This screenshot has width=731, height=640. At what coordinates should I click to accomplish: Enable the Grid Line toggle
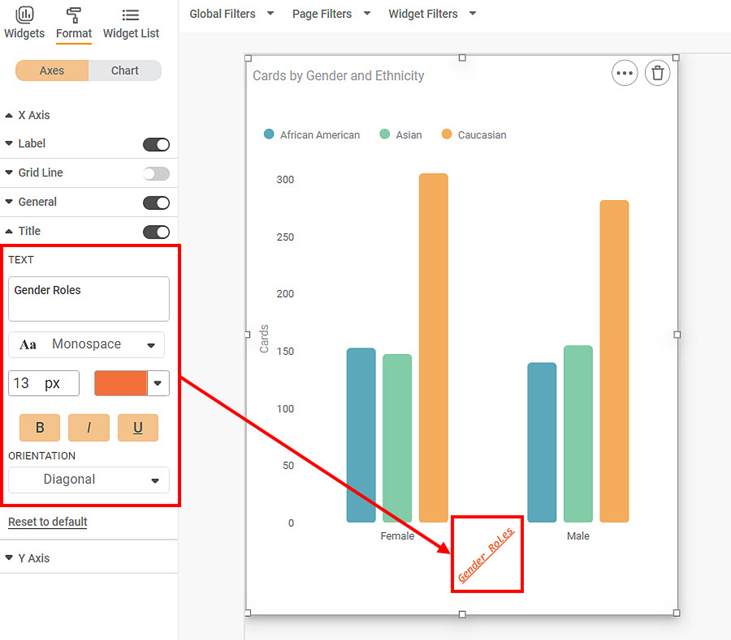pyautogui.click(x=156, y=173)
